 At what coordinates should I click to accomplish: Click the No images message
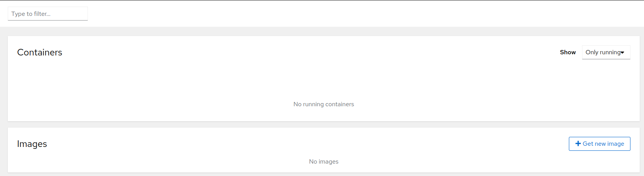pyautogui.click(x=323, y=162)
